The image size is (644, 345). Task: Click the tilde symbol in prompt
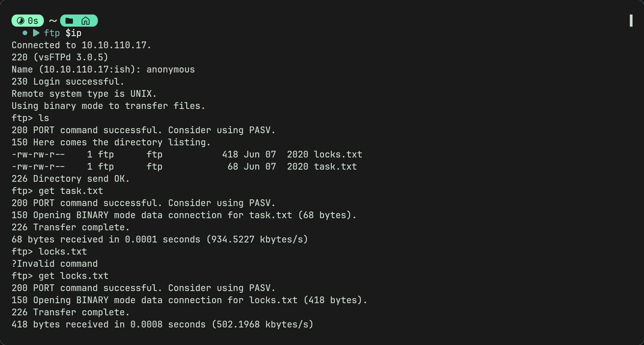coord(53,21)
